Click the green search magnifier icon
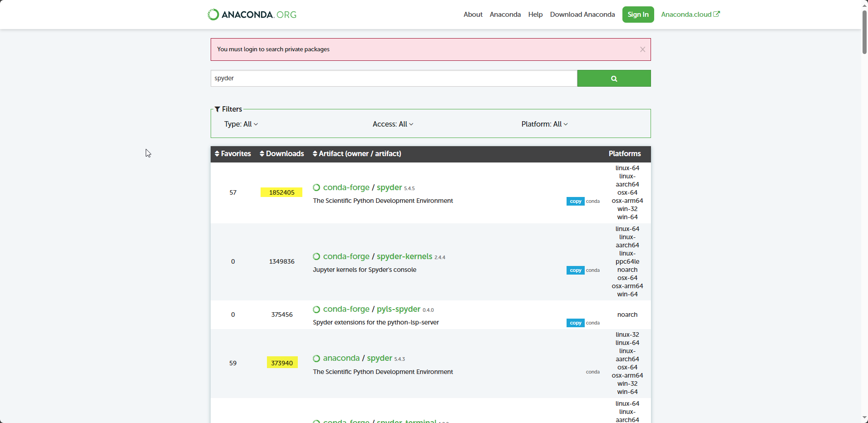The width and height of the screenshot is (868, 423). (x=614, y=78)
